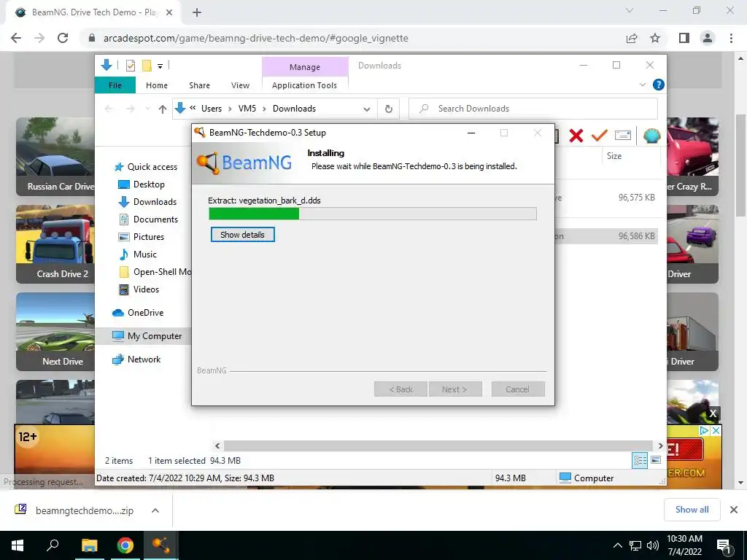This screenshot has height=560, width=747.
Task: Click the Size column header
Action: point(614,156)
